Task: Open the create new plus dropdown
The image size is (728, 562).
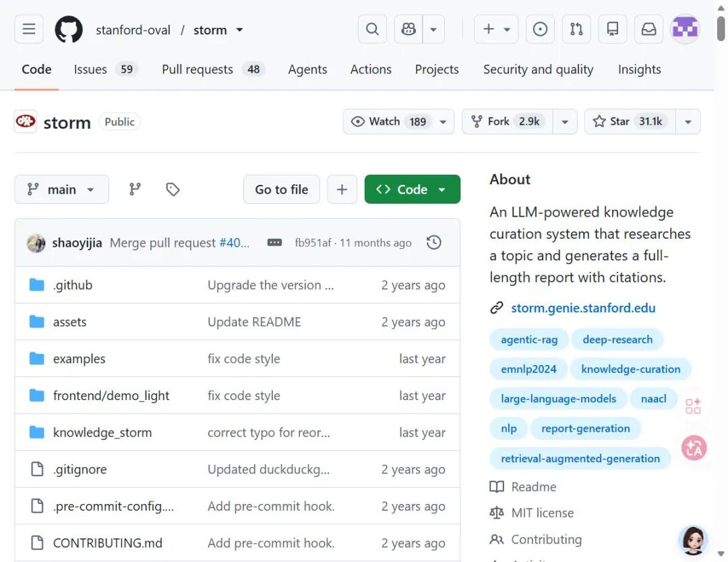Action: coord(496,29)
